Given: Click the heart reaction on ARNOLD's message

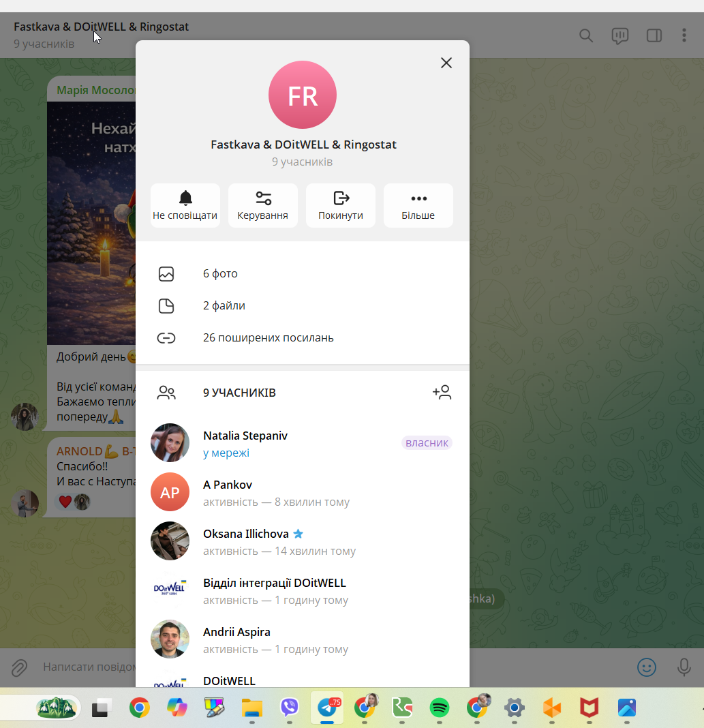Looking at the screenshot, I should point(65,502).
